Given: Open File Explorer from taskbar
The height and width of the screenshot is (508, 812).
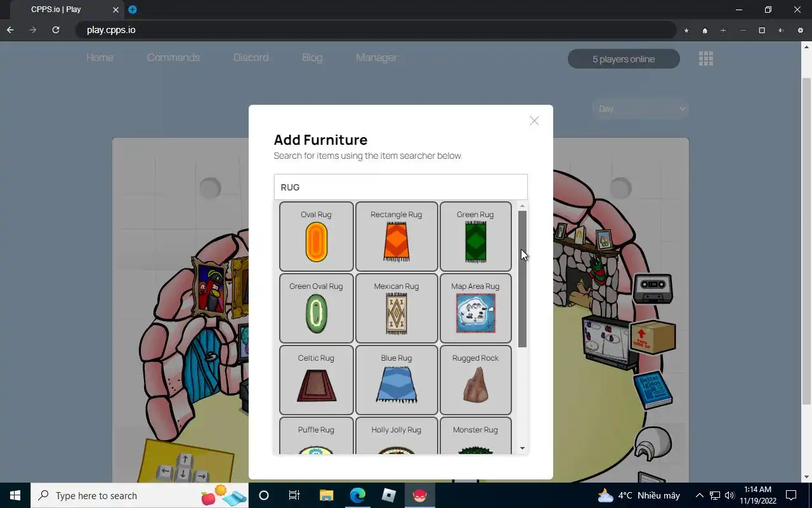Looking at the screenshot, I should coord(326,495).
